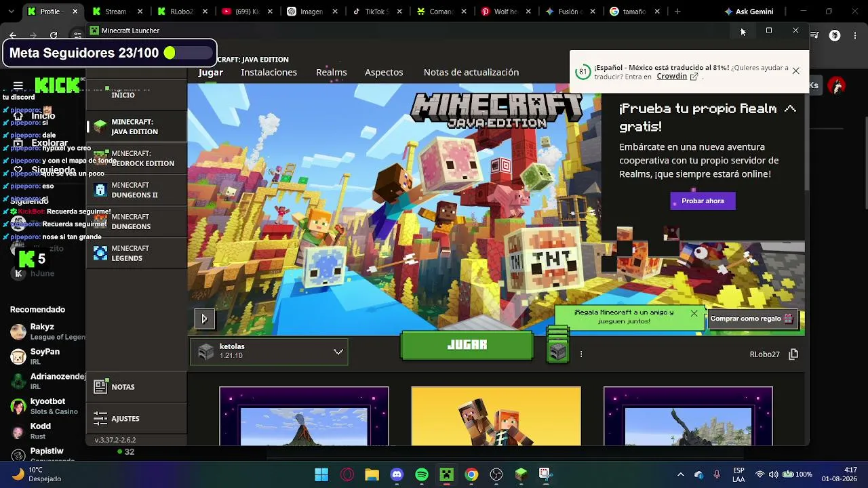
Task: Open Minecraft Legends game entry
Action: pos(136,253)
